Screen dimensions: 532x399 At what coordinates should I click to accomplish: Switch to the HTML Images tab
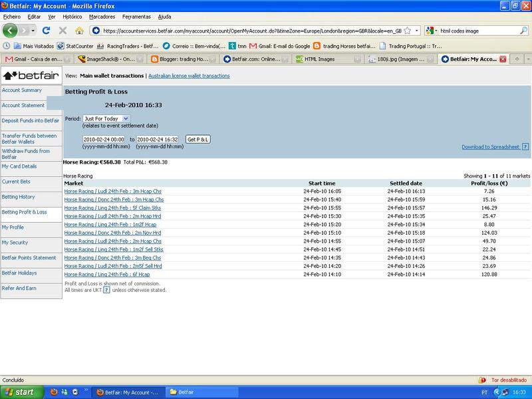(329, 59)
